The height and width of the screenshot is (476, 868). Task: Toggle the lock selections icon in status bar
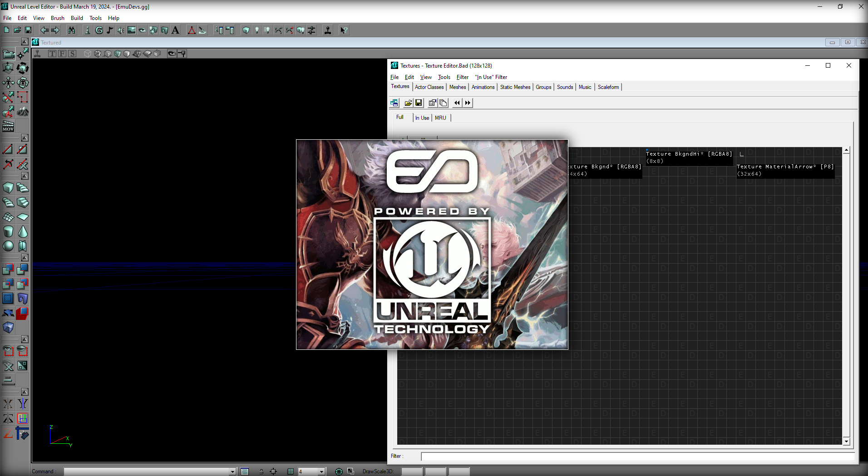pyautogui.click(x=261, y=471)
